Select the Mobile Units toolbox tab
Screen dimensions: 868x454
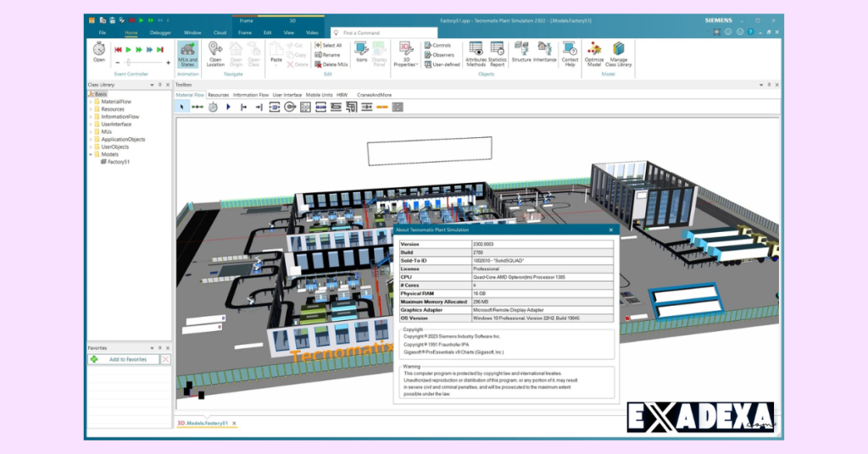(320, 95)
